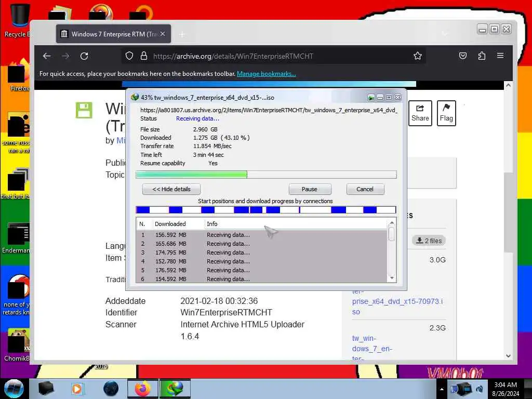This screenshot has width=532, height=399.
Task: Select connection row 6 with 154.592 MB
Action: [261, 279]
